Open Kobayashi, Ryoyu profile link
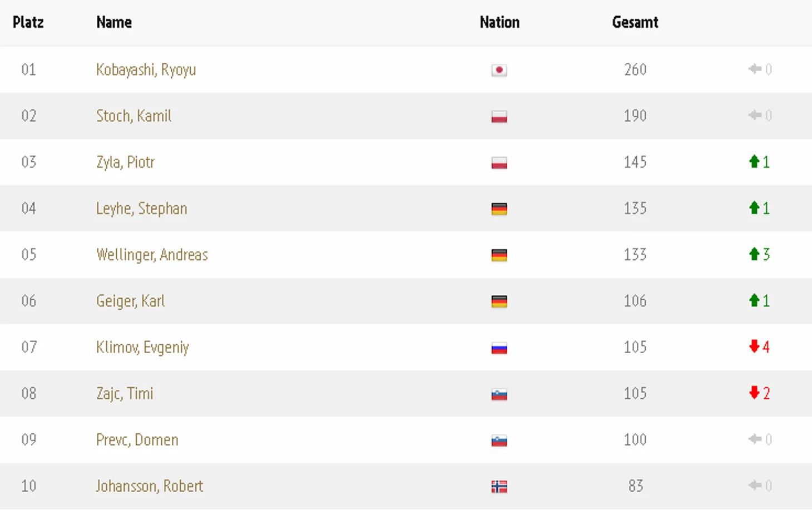Image resolution: width=812 pixels, height=510 pixels. [146, 70]
